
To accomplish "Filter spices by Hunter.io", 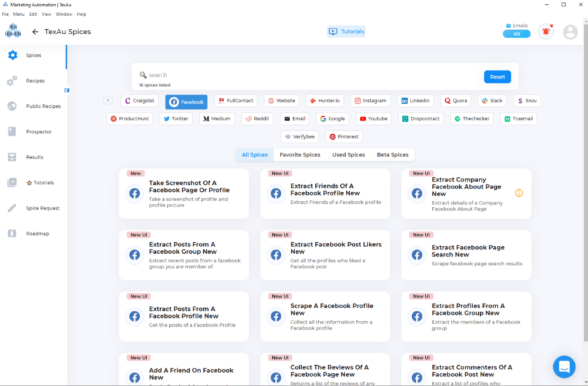I will click(325, 100).
